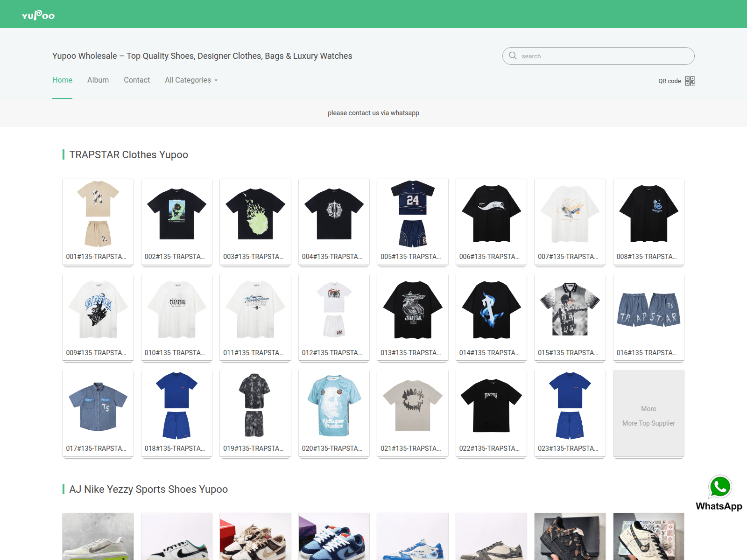Open the brown white Jordan sneakers thumbnail
The image size is (747, 560).
coord(255,536)
